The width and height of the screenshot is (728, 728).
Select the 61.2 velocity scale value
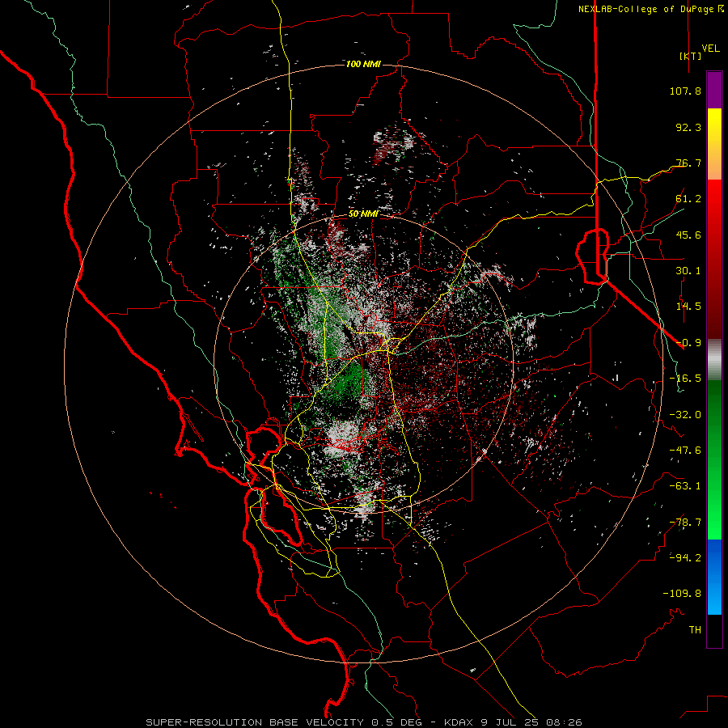point(688,199)
